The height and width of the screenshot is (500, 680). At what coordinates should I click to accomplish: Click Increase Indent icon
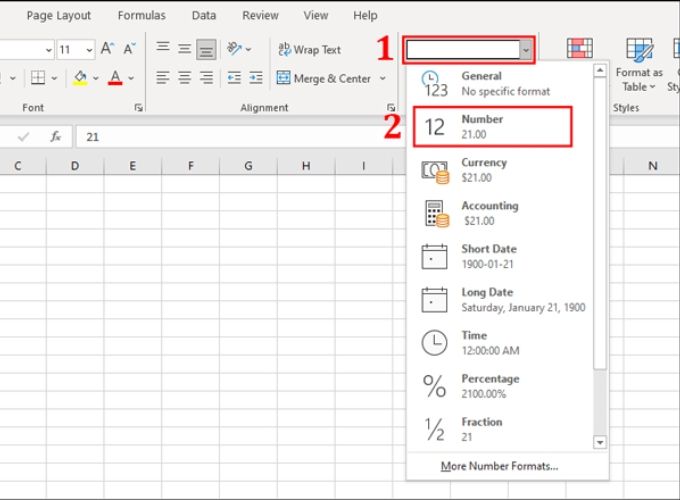(256, 78)
